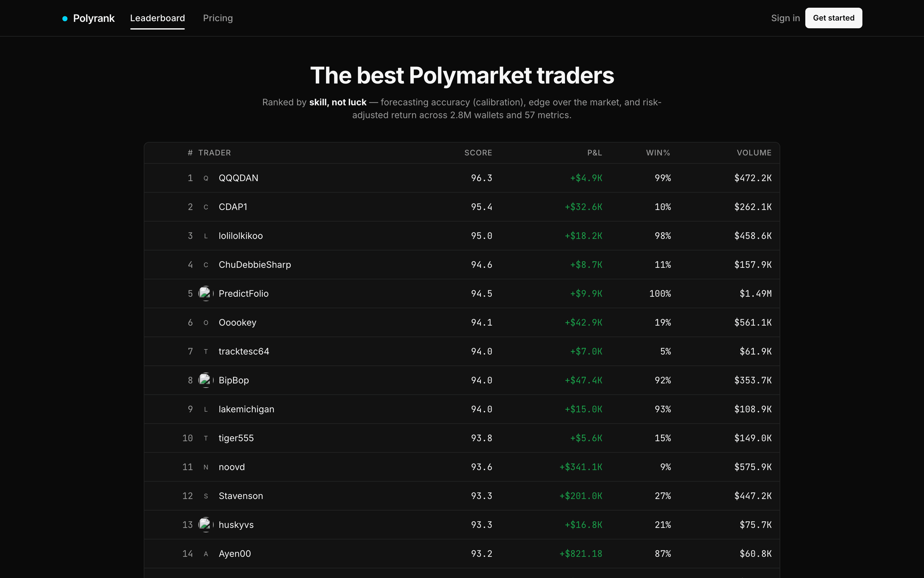Click the 93% win rate cell

(x=663, y=409)
